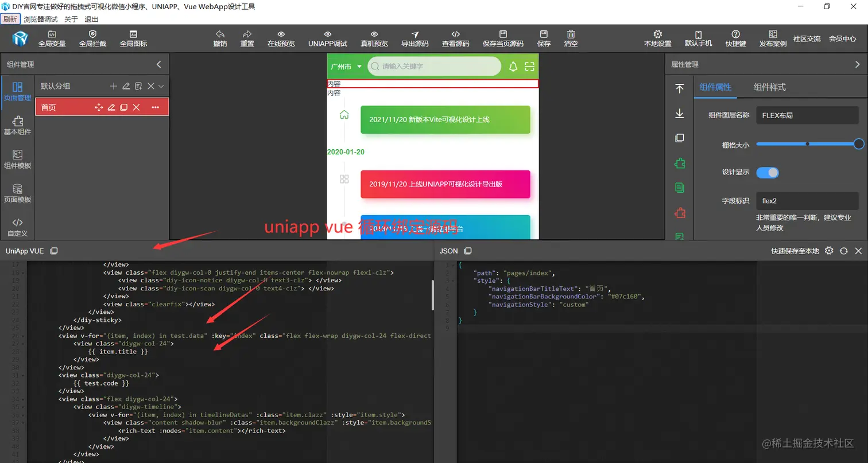
Task: Select 基本组件 in left sidebar
Action: (x=17, y=125)
